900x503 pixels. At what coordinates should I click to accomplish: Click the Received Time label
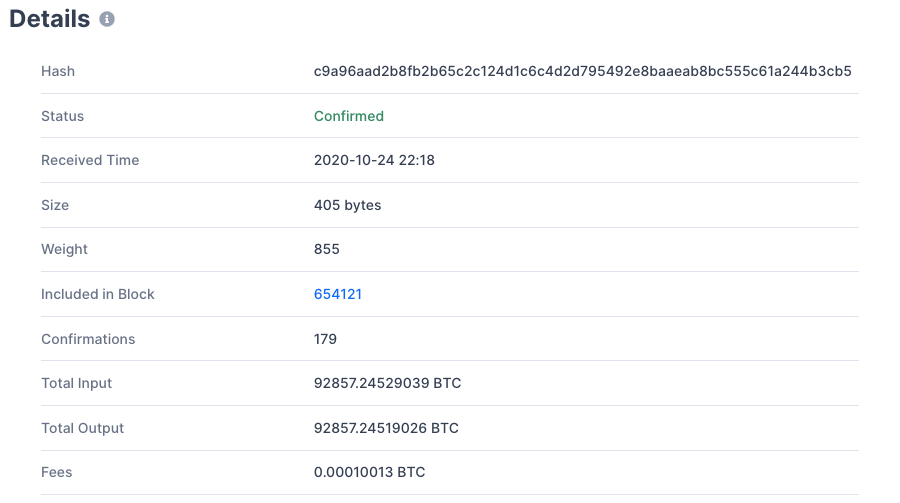click(90, 160)
